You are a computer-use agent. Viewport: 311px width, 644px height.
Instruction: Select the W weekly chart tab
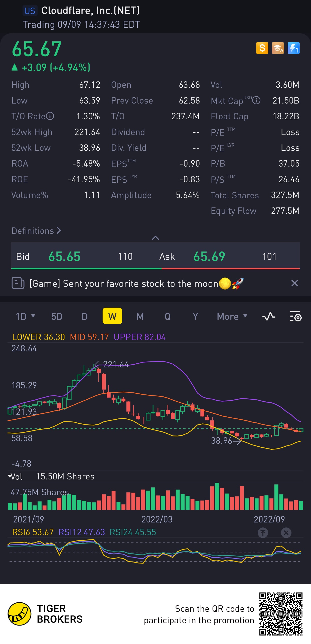[x=112, y=316]
